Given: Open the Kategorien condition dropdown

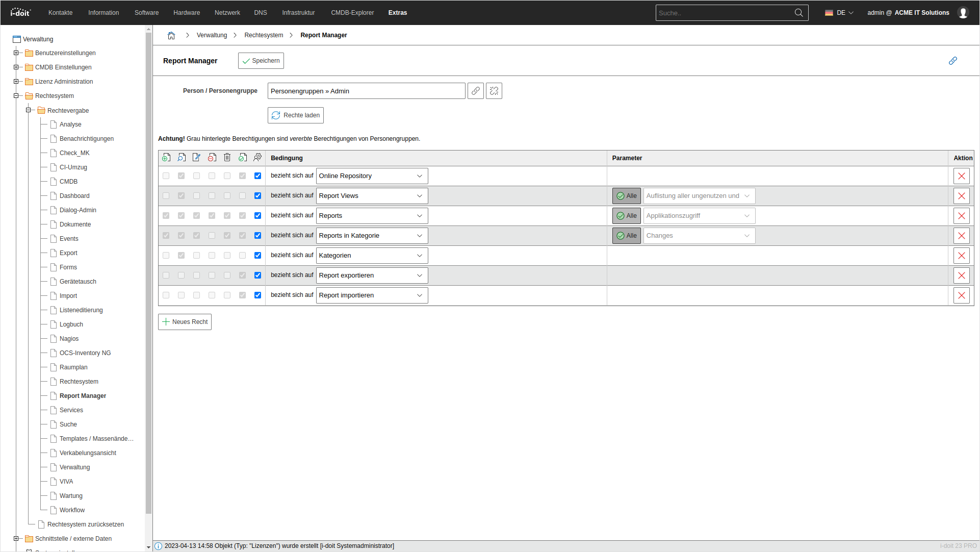Looking at the screenshot, I should [x=372, y=256].
